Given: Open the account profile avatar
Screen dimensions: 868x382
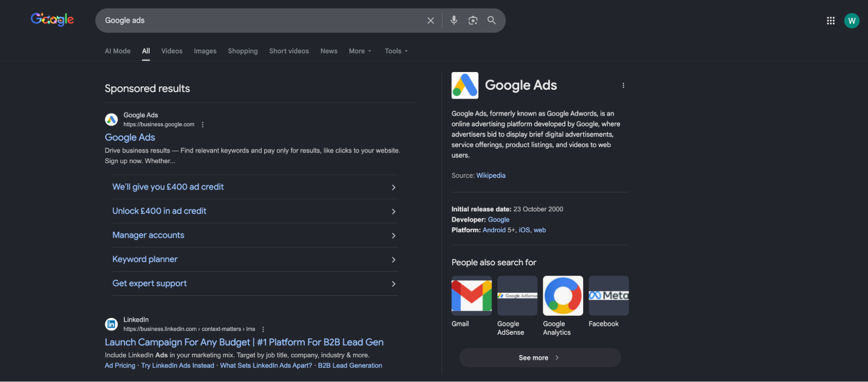Looking at the screenshot, I should coord(851,20).
